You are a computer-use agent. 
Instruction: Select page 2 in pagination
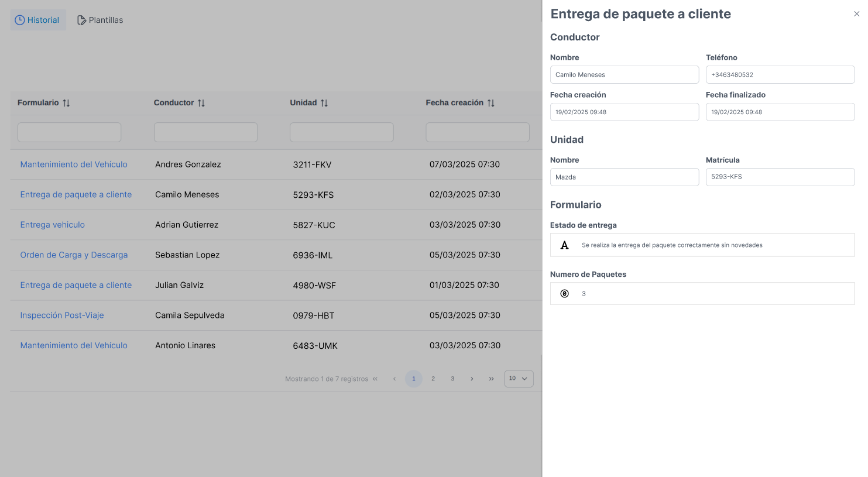pos(433,379)
